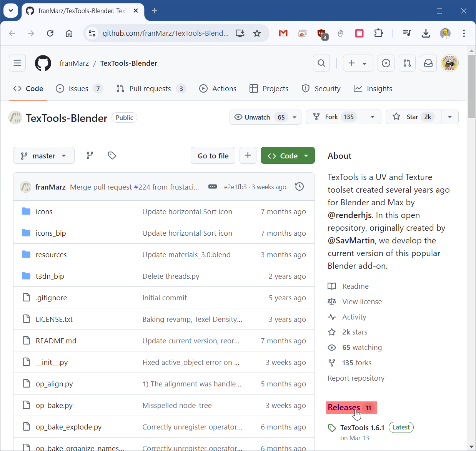
Task: Open the README.md file
Action: [56, 341]
